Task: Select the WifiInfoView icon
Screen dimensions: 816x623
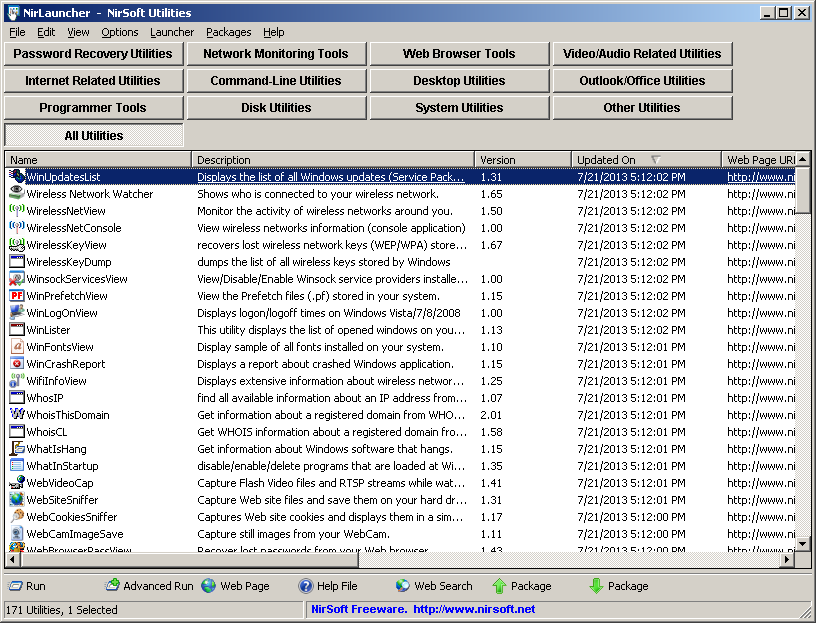Action: click(17, 381)
